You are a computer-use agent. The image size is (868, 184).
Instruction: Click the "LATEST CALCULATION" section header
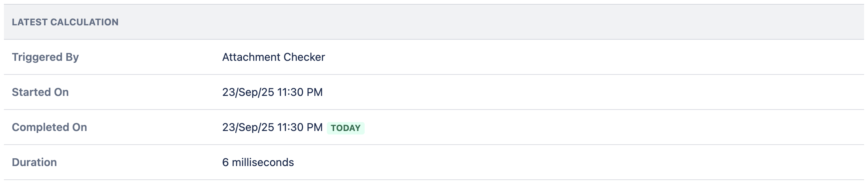point(65,22)
